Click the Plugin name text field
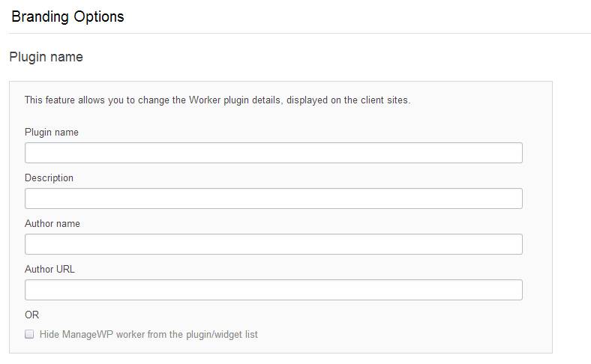591x364 pixels. (x=273, y=153)
